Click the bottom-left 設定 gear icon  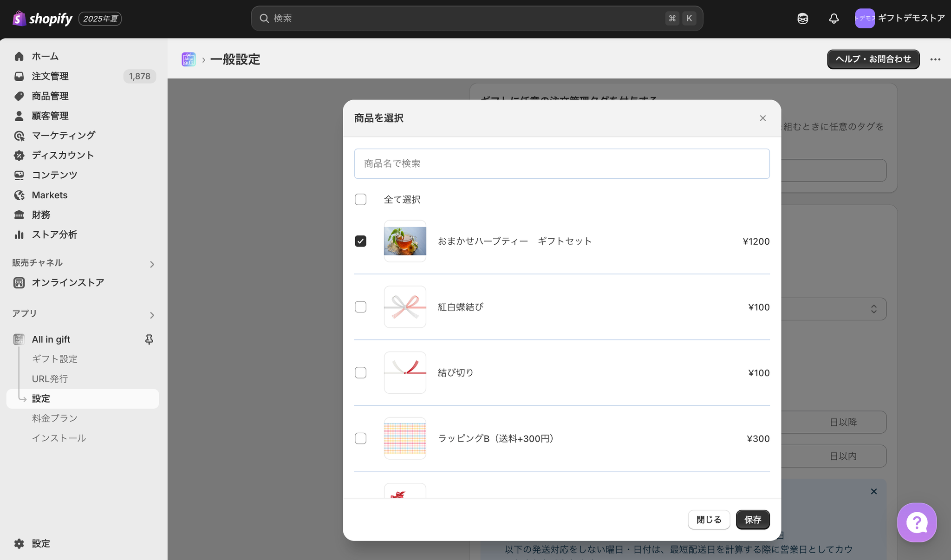[19, 543]
